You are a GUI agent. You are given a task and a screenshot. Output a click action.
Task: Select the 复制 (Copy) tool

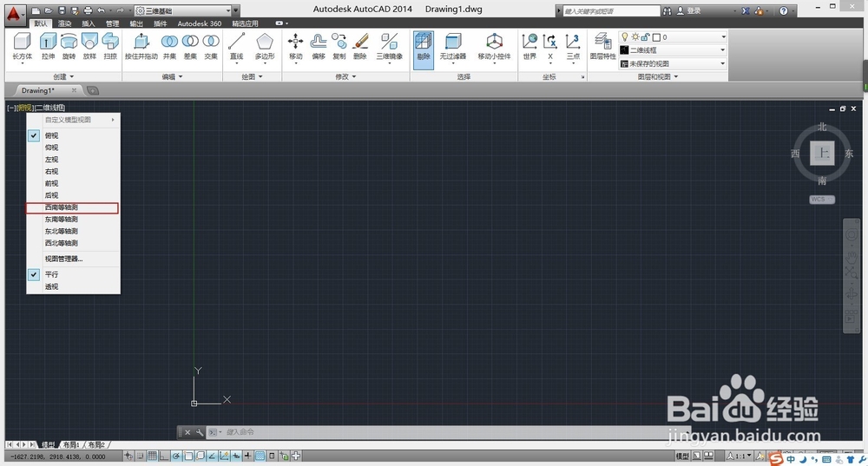coord(339,47)
